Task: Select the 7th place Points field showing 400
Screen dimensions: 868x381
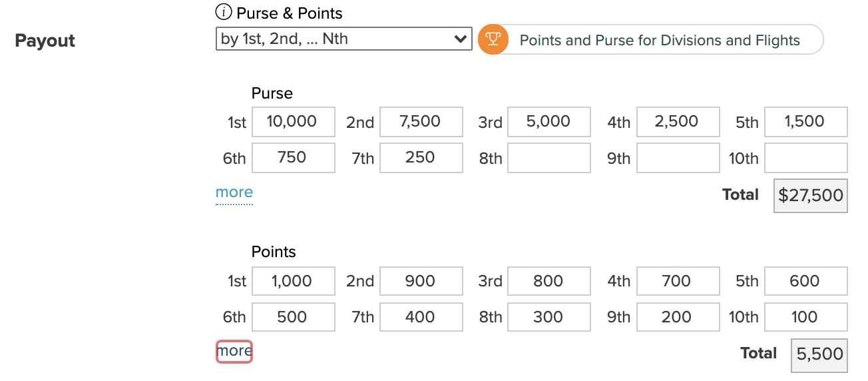Action: [x=421, y=318]
